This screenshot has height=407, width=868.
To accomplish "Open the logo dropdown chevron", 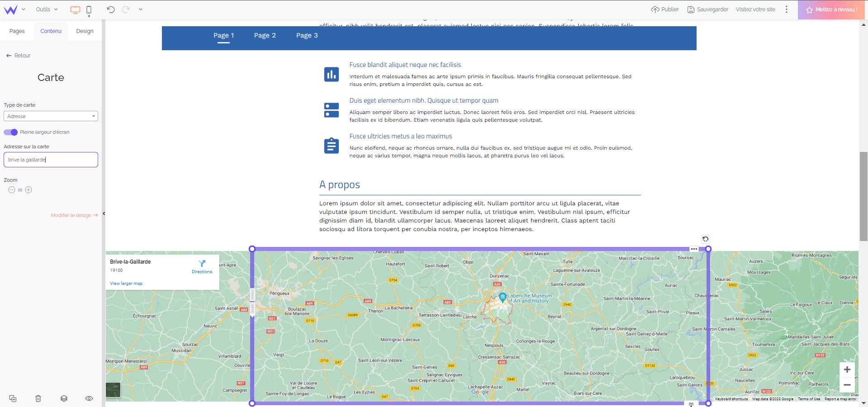I will click(x=24, y=9).
